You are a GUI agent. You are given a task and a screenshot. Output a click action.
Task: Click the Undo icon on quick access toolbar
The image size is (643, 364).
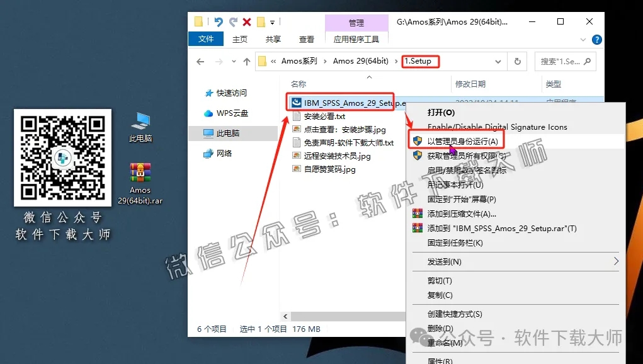point(219,22)
